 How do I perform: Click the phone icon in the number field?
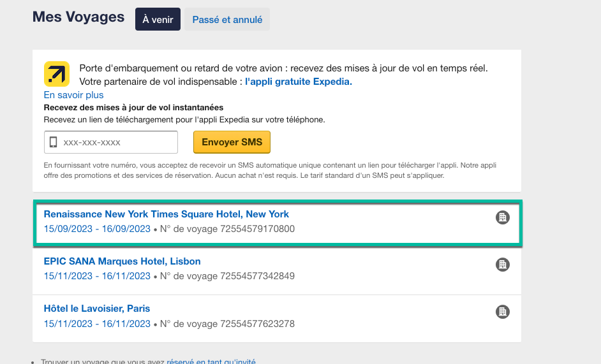tap(54, 142)
